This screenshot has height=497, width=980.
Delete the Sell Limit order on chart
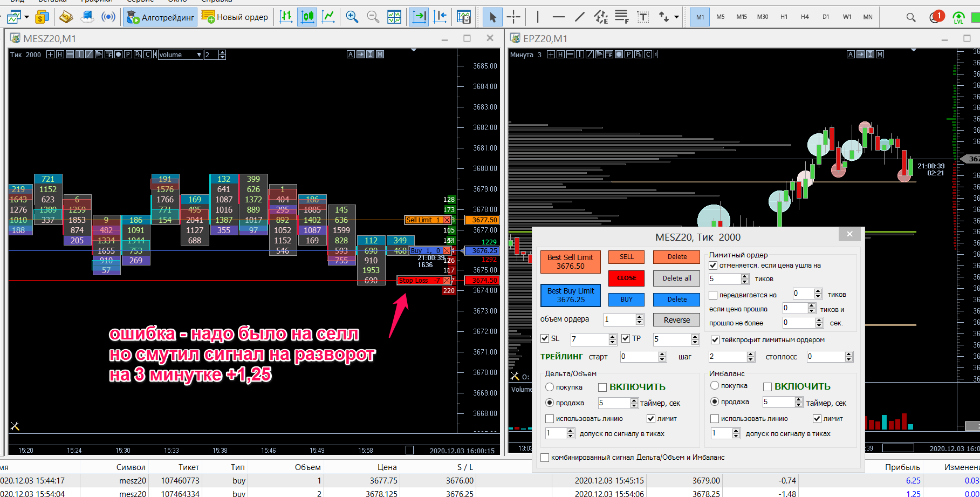click(447, 220)
